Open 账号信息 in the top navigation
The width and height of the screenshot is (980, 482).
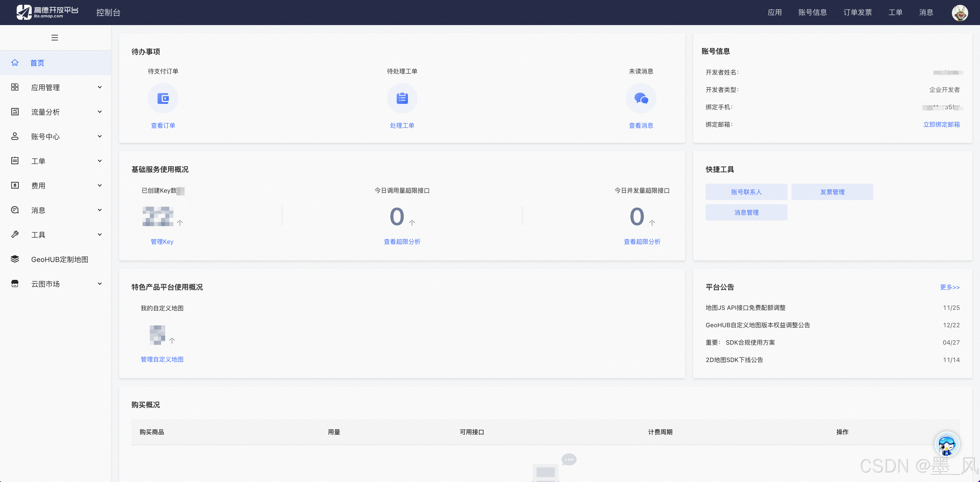[x=812, y=13]
